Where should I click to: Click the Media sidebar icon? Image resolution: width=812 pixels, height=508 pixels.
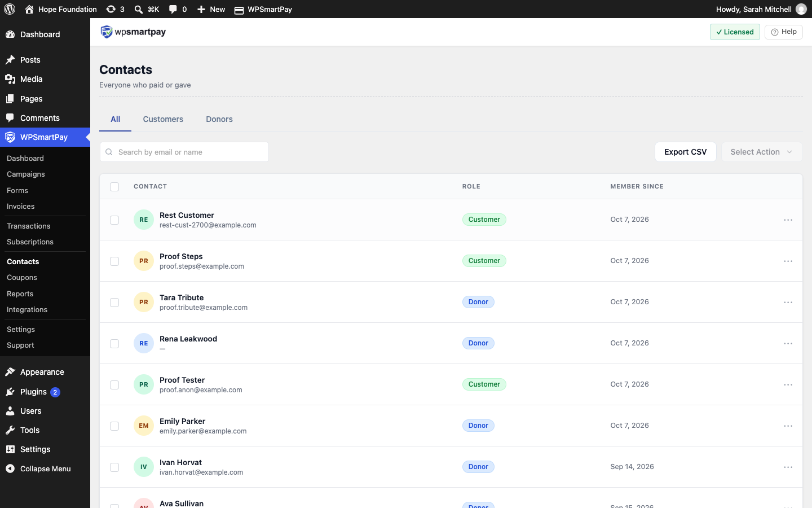coord(10,79)
